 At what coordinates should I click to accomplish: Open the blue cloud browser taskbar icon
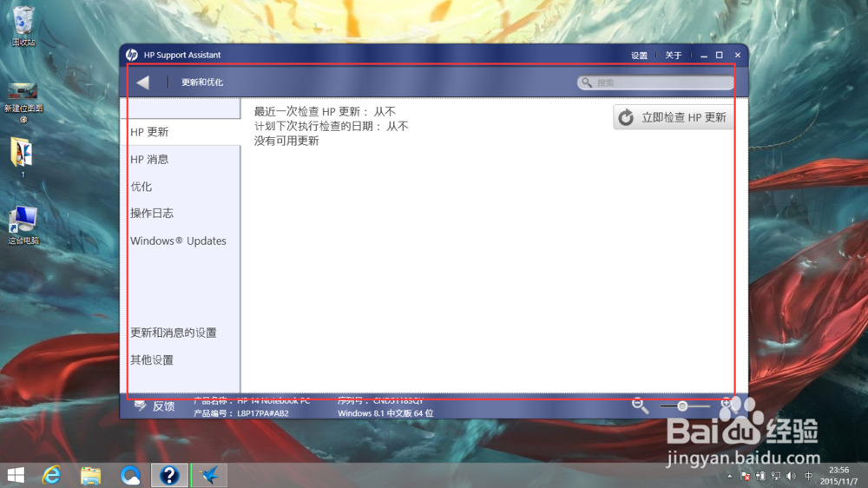click(131, 475)
